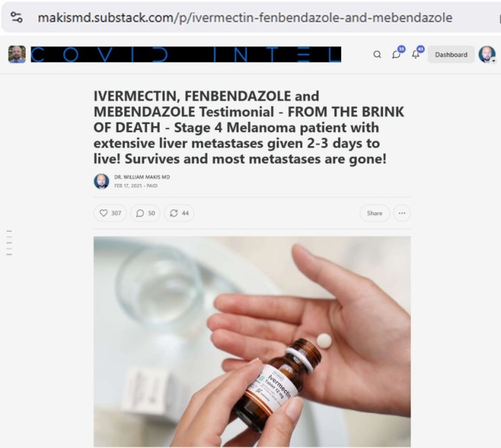Expand the profile avatar dropdown menu
Viewport: 501px width, 448px height.
(487, 55)
